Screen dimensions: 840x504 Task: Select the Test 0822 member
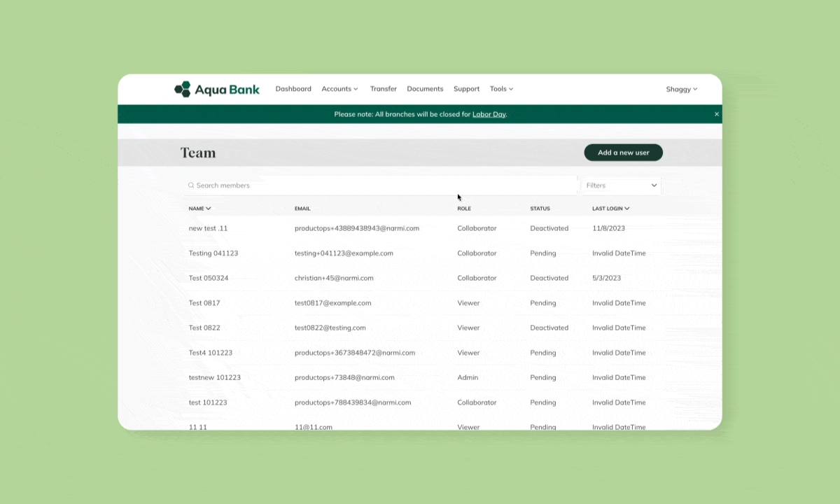[204, 328]
